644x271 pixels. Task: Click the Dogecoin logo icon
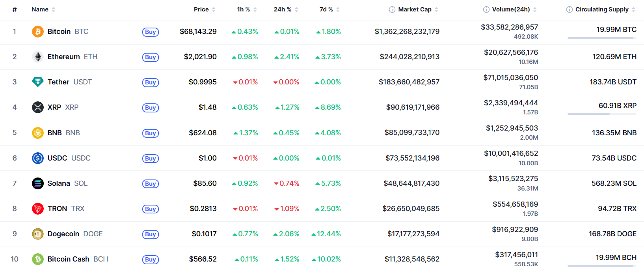[38, 234]
